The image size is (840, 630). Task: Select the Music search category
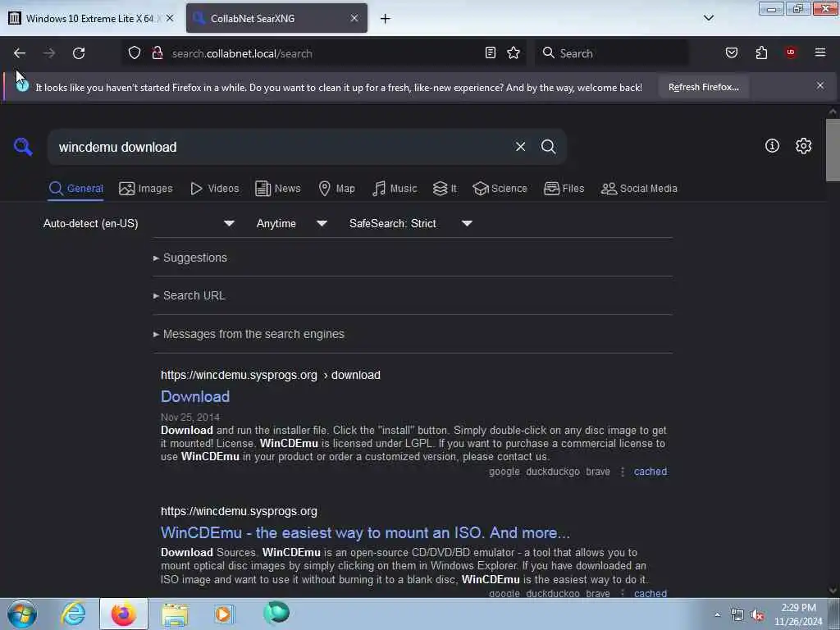[395, 189]
